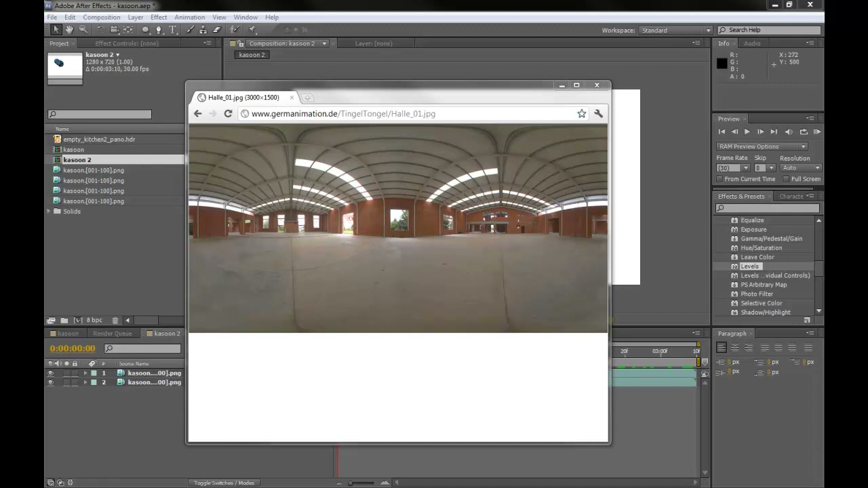The image size is (868, 488).
Task: Click the black color swatch in Info panel
Action: (x=722, y=64)
